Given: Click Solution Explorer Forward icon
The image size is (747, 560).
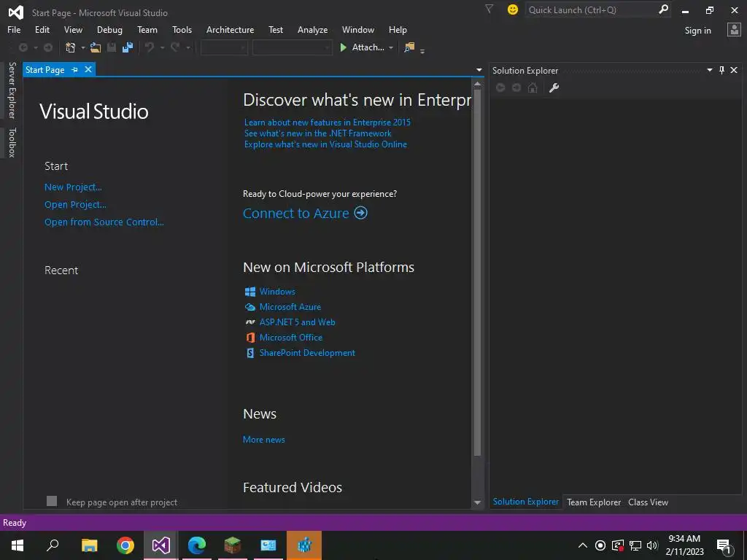Looking at the screenshot, I should tap(516, 87).
